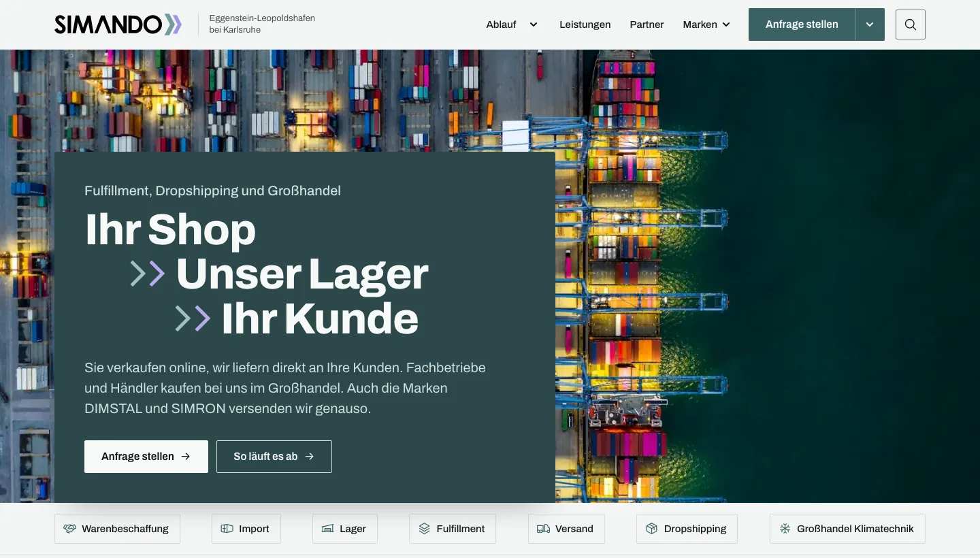Click the Fulfillment, Dropshipping und Großhandel subtitle
The image size is (980, 558).
tap(212, 191)
